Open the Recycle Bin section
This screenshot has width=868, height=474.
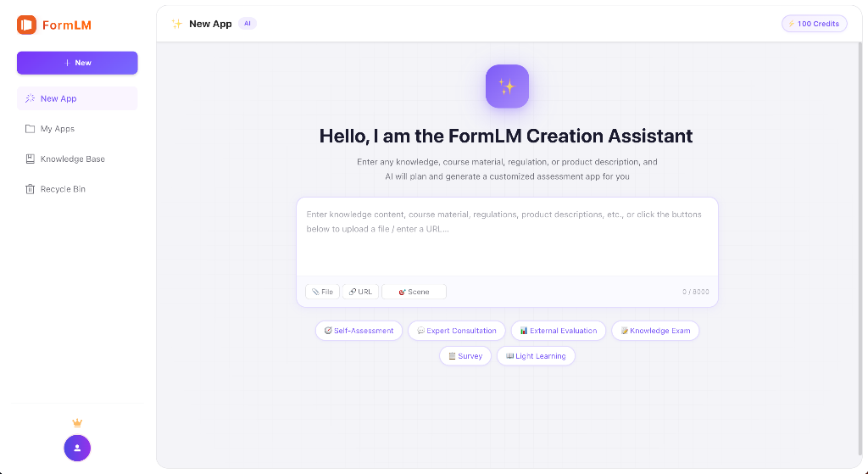click(x=77, y=189)
